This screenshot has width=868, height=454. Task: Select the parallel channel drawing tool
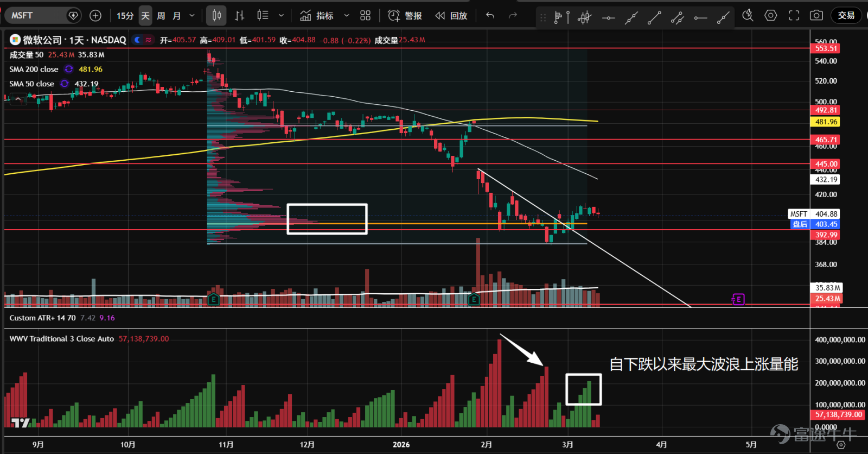(677, 18)
